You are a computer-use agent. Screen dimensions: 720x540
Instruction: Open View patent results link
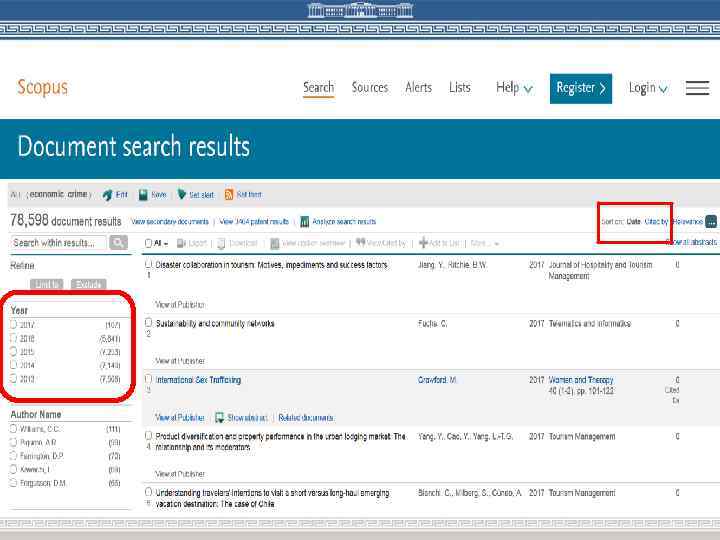[254, 222]
